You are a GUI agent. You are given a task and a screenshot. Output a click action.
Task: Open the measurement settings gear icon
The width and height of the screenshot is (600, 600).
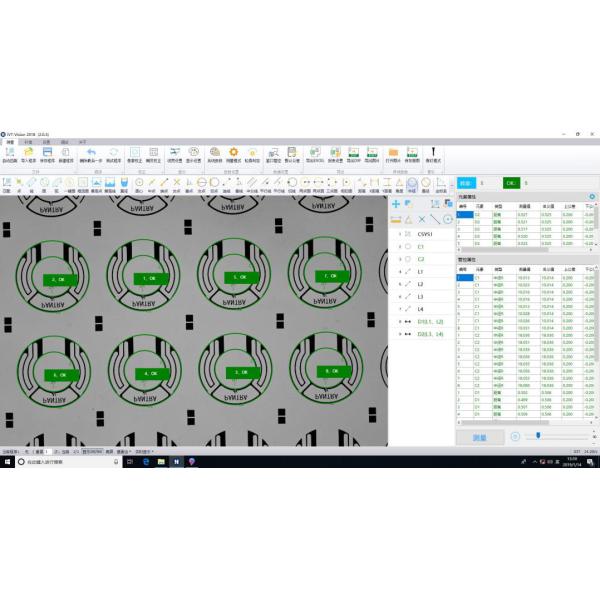click(x=233, y=152)
